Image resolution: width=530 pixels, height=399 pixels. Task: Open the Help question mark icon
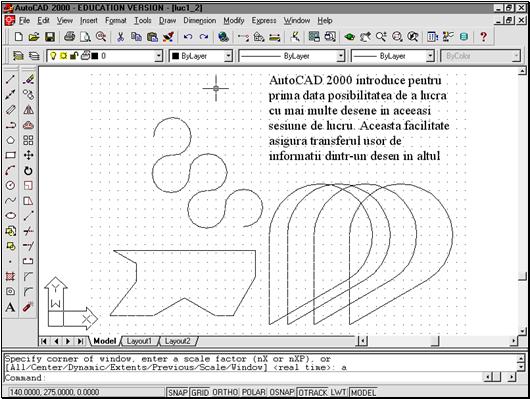[484, 37]
